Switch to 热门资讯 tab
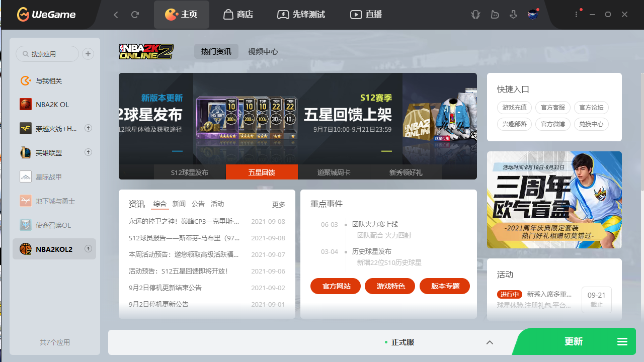 (216, 51)
